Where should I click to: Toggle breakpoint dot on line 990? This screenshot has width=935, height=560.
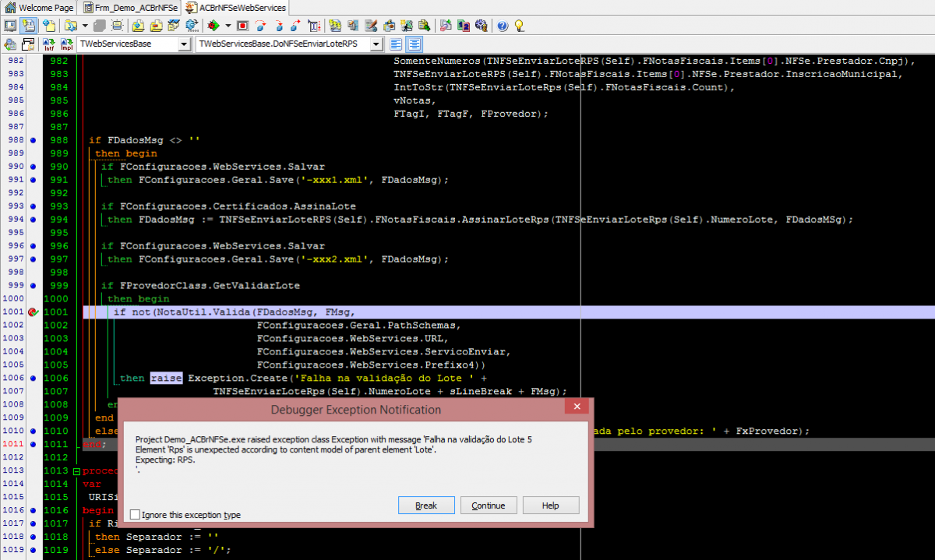[33, 167]
